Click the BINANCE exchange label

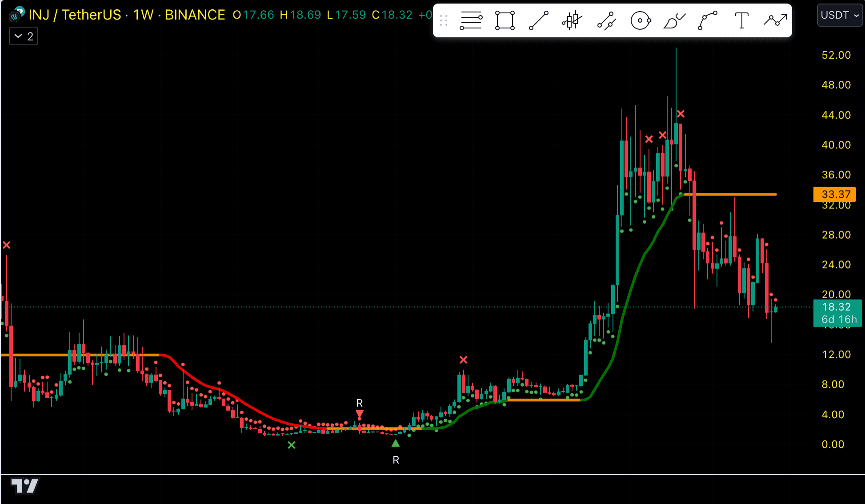point(195,15)
